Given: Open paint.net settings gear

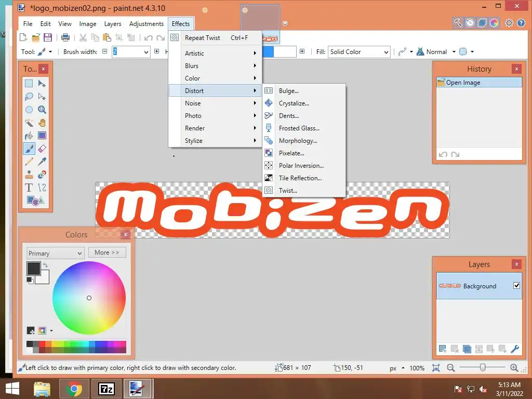Looking at the screenshot, I should 509,23.
